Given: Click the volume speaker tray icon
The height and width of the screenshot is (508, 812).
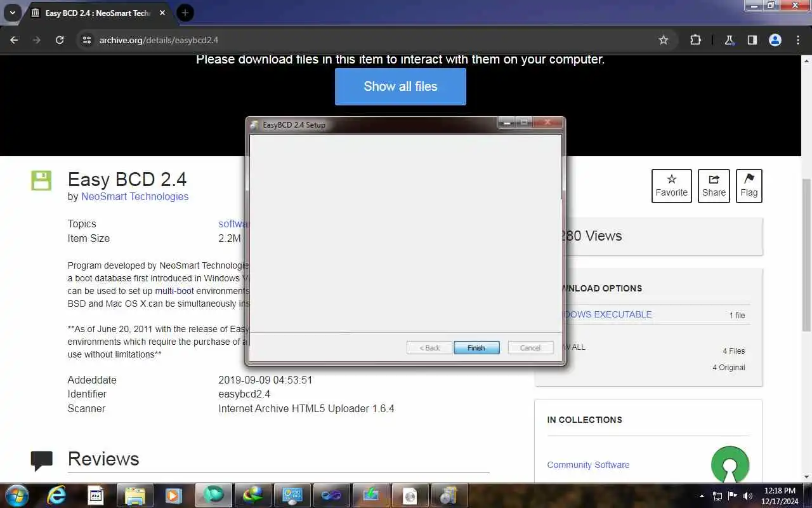Looking at the screenshot, I should pyautogui.click(x=748, y=496).
